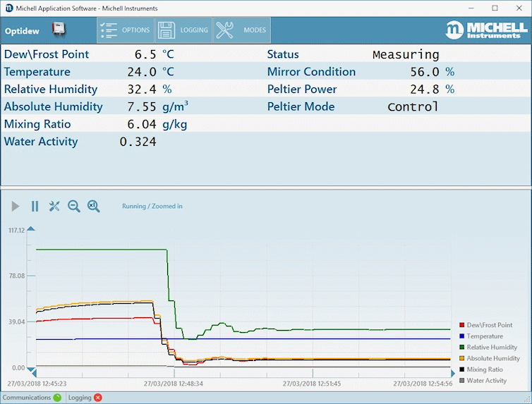532x404 pixels.
Task: Click the Peltier Mode Control value
Action: point(413,107)
